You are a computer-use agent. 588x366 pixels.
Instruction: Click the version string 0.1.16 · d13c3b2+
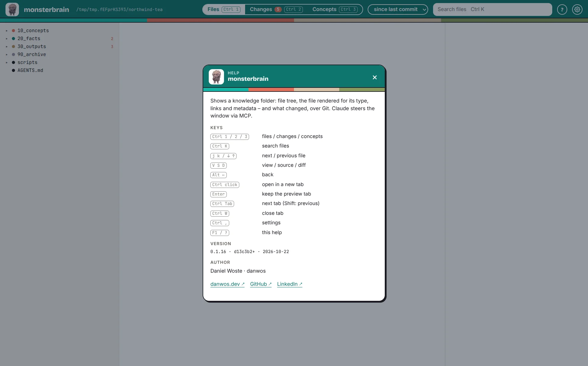(233, 252)
